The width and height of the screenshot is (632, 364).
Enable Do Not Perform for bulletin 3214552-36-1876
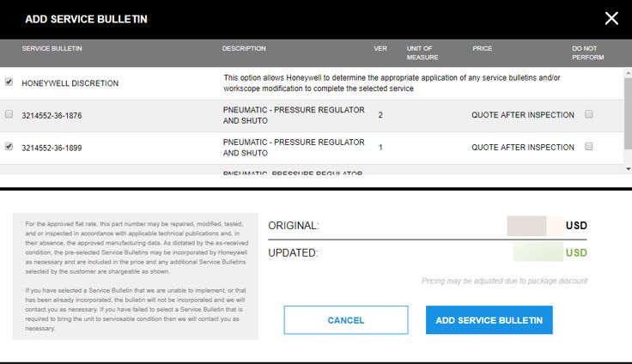[588, 114]
